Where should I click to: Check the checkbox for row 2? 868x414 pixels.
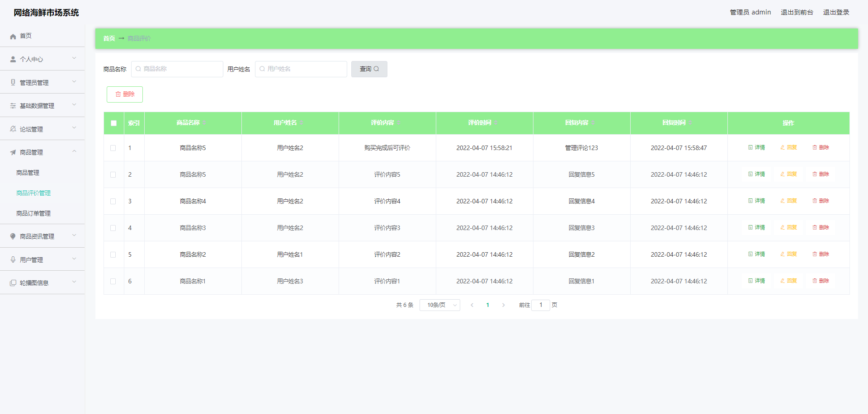(x=113, y=174)
